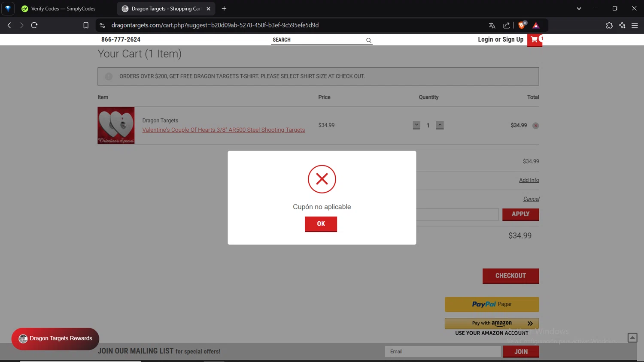The height and width of the screenshot is (362, 644).
Task: Pay with PayPal button
Action: (492, 305)
